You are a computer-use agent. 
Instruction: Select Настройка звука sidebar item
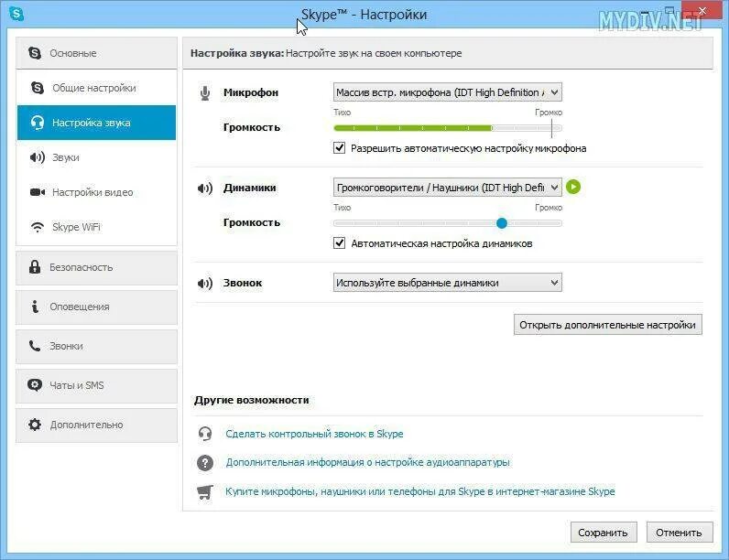pyautogui.click(x=97, y=123)
